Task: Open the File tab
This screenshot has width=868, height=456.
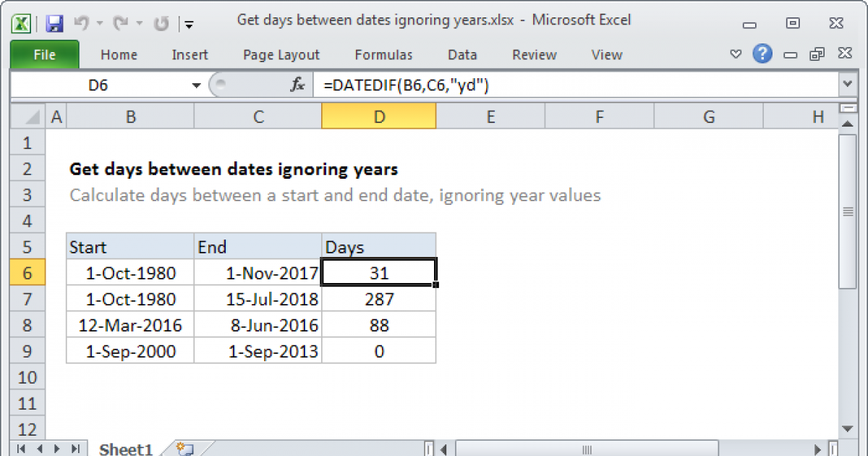Action: pyautogui.click(x=44, y=55)
